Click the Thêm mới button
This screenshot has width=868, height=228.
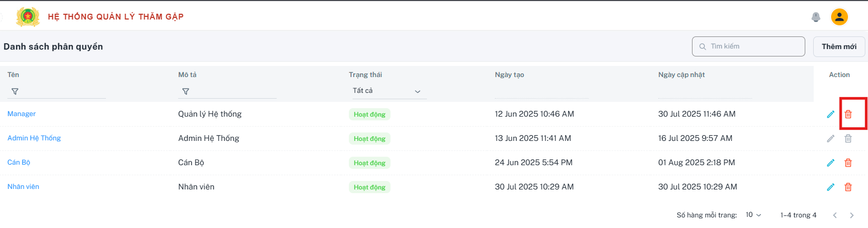[x=839, y=46]
